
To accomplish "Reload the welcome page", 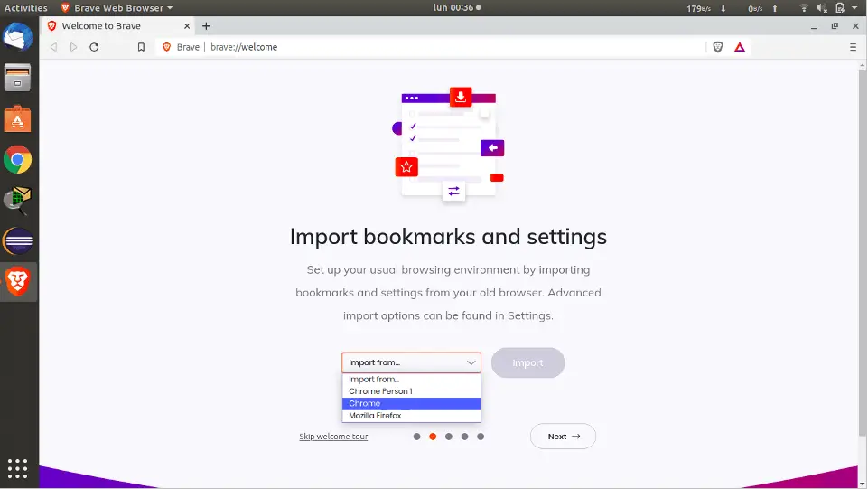I will [x=94, y=47].
